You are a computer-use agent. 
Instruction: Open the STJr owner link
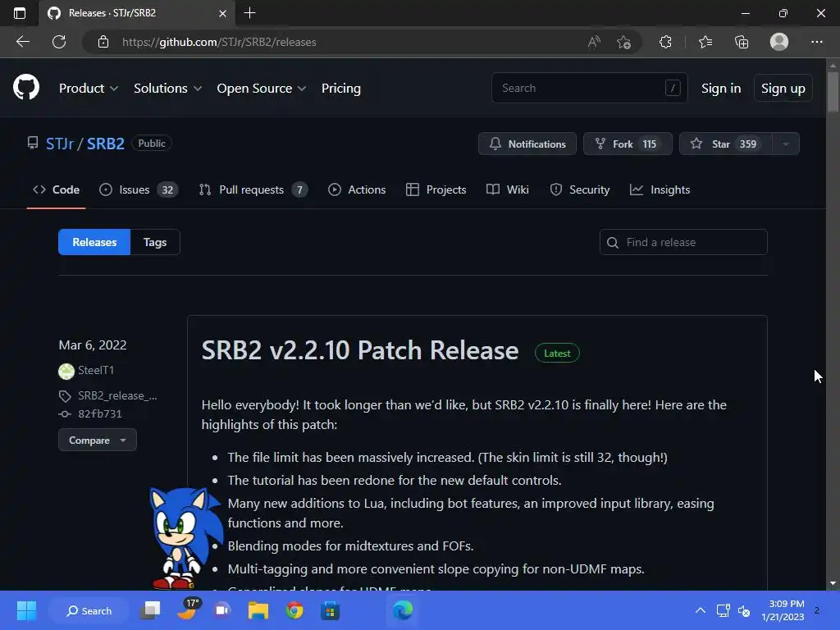60,144
